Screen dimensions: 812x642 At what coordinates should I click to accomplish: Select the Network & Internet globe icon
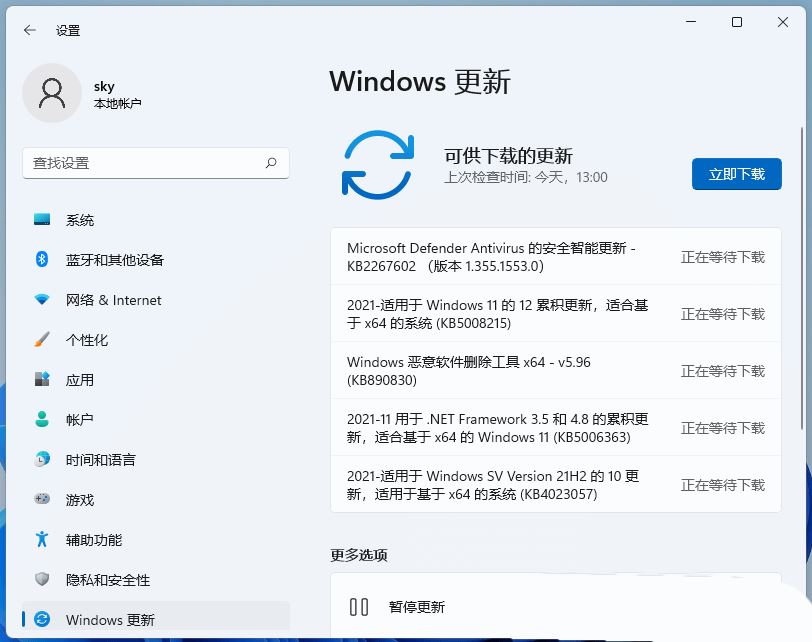tap(41, 300)
